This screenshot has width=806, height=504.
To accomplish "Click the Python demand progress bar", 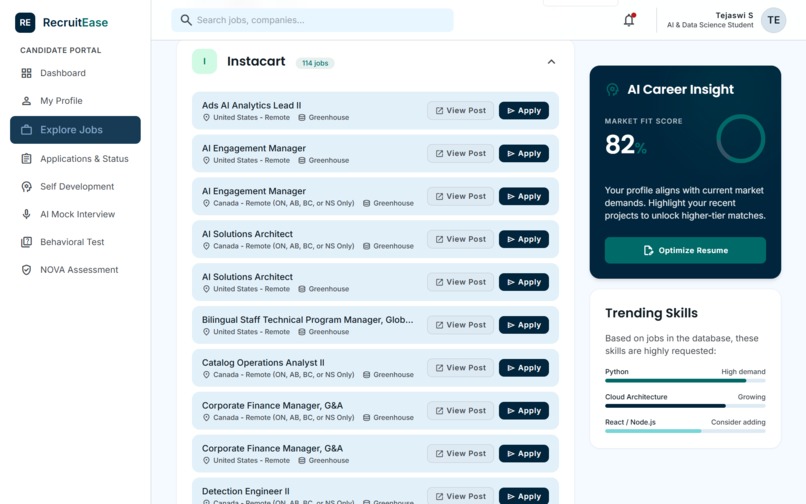I will tap(685, 381).
